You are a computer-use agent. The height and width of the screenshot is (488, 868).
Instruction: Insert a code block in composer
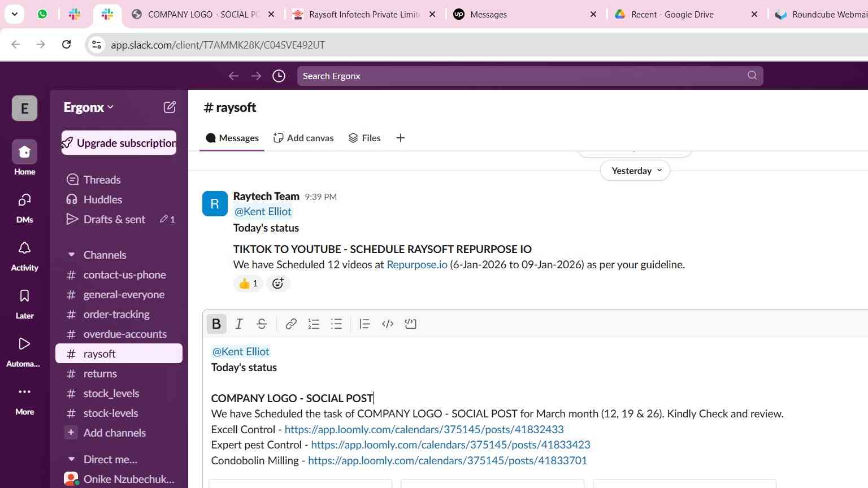tap(411, 324)
